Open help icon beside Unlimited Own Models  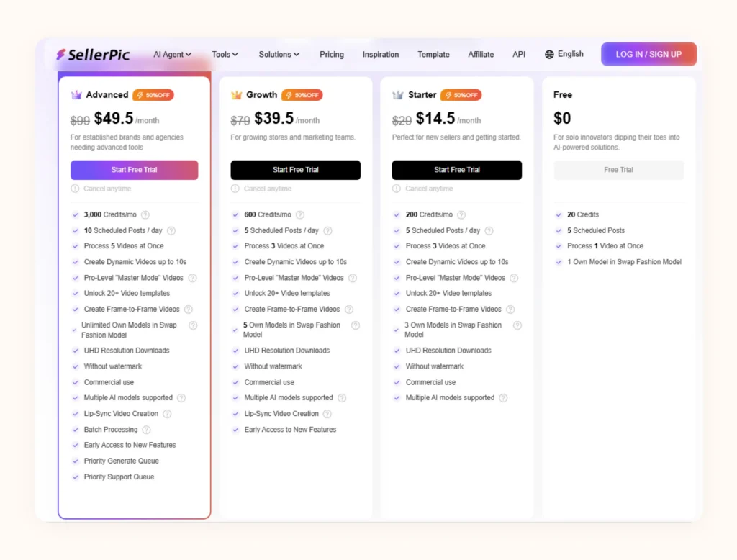click(x=193, y=325)
